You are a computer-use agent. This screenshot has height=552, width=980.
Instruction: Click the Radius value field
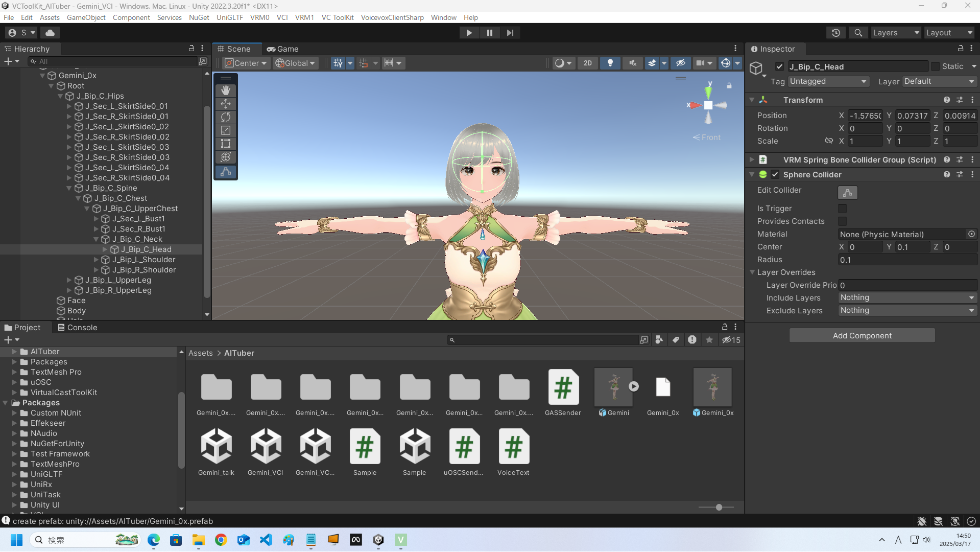(907, 260)
